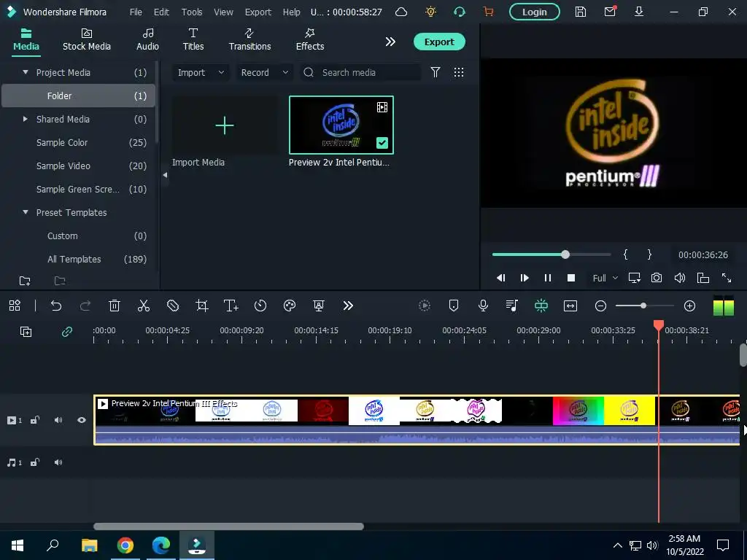Click the undo arrow in timeline toolbar

tap(56, 306)
